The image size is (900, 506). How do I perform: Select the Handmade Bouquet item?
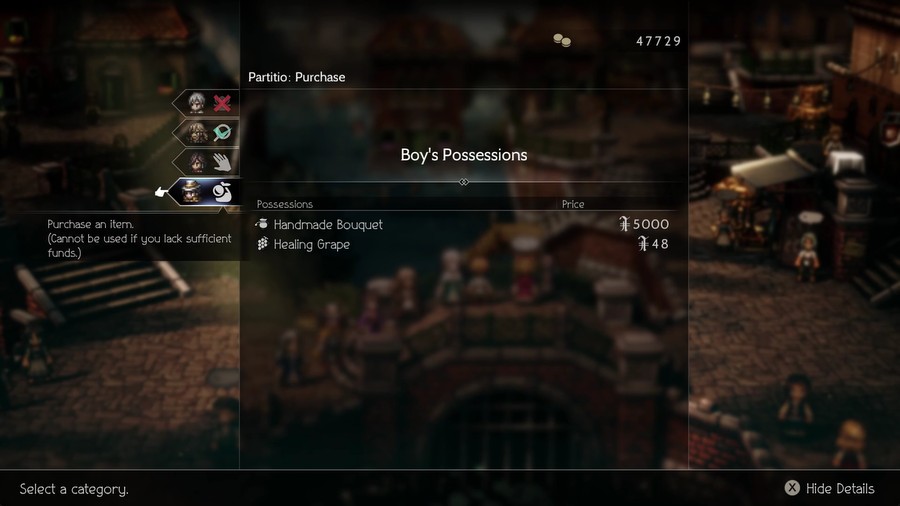pyautogui.click(x=463, y=224)
